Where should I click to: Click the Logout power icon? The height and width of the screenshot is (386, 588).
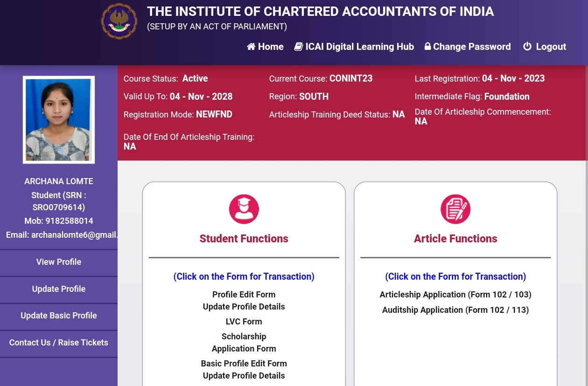[527, 47]
